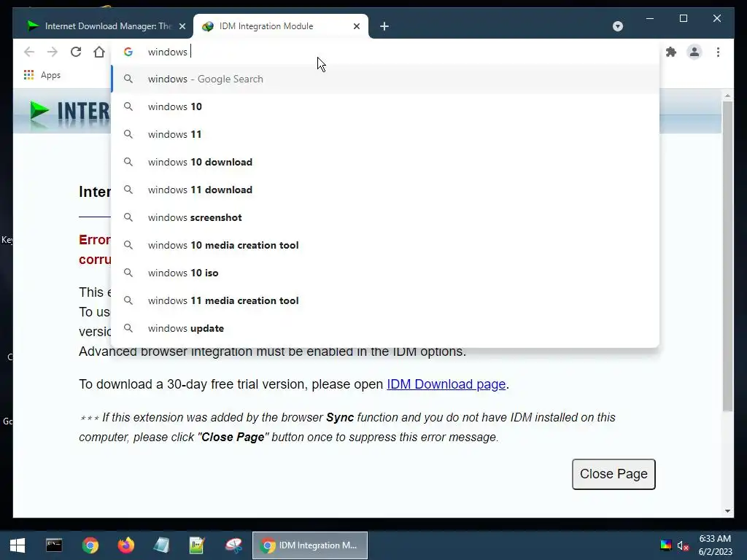Open the Apps bookmarks shortcut
This screenshot has width=747, height=560.
coord(42,75)
